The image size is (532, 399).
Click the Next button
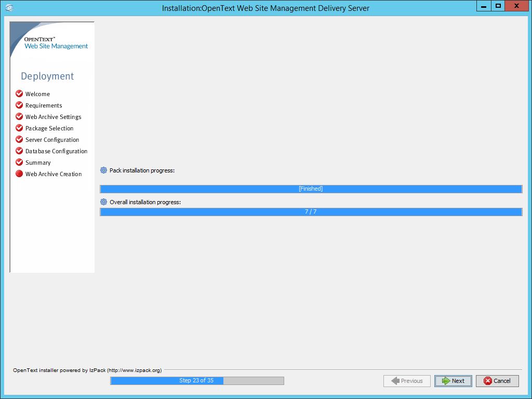click(x=453, y=381)
